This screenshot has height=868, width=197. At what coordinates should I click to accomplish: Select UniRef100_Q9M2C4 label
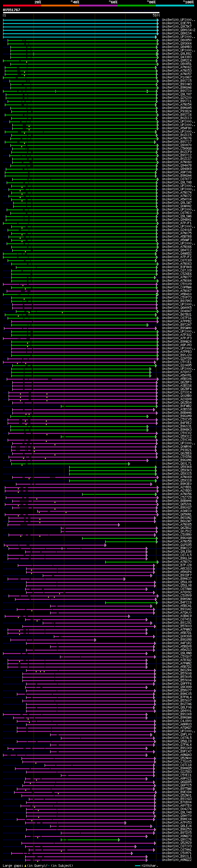tap(177, 60)
